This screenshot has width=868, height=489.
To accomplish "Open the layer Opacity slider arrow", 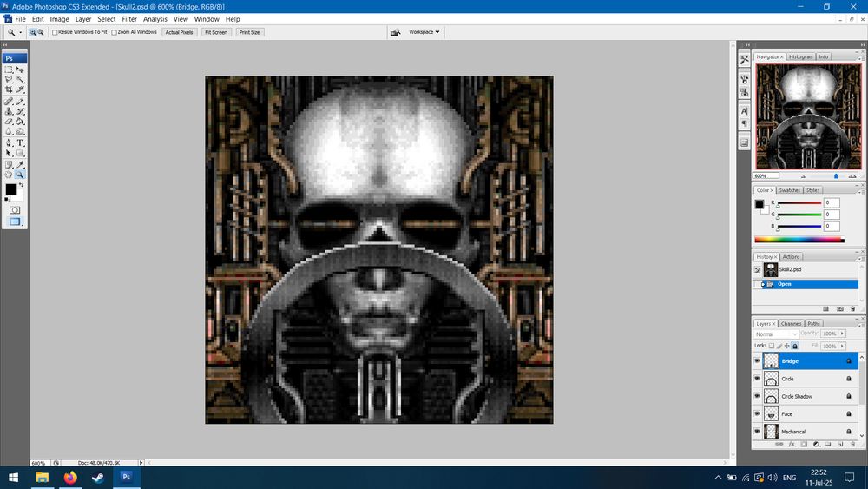I will tap(842, 334).
